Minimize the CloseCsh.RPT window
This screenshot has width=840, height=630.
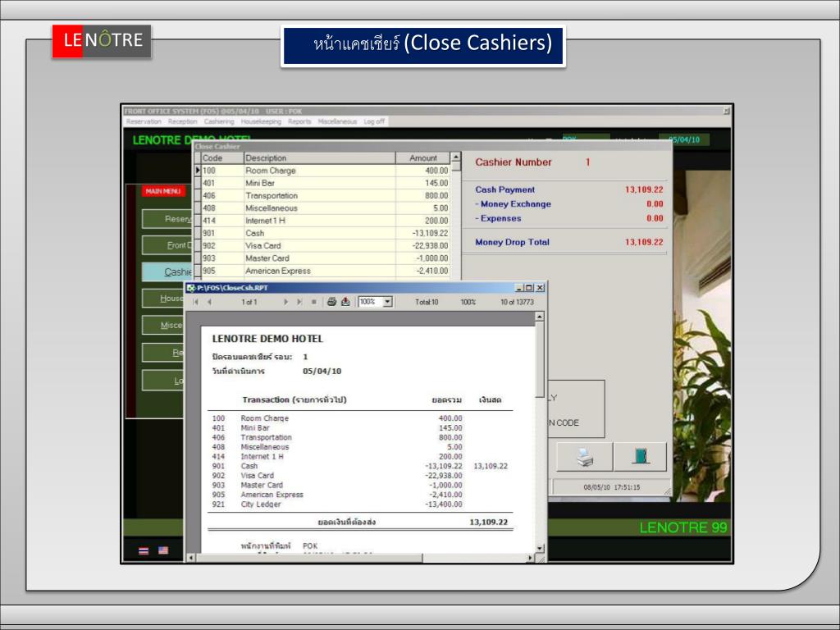519,288
